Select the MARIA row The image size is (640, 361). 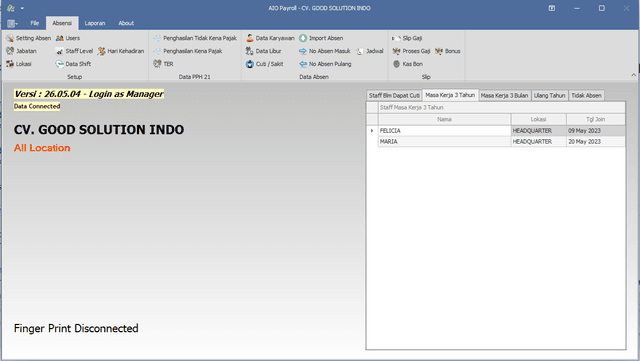point(496,141)
